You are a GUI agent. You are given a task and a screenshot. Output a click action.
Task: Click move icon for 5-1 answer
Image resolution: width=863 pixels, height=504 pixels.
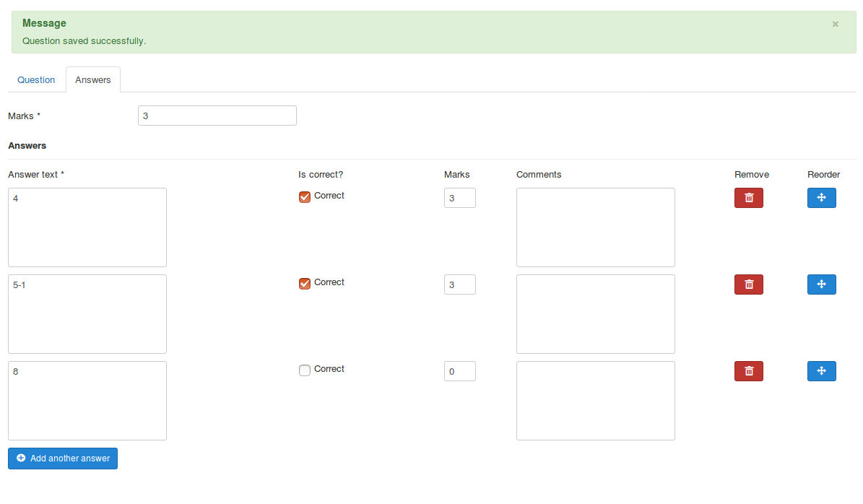tap(821, 284)
